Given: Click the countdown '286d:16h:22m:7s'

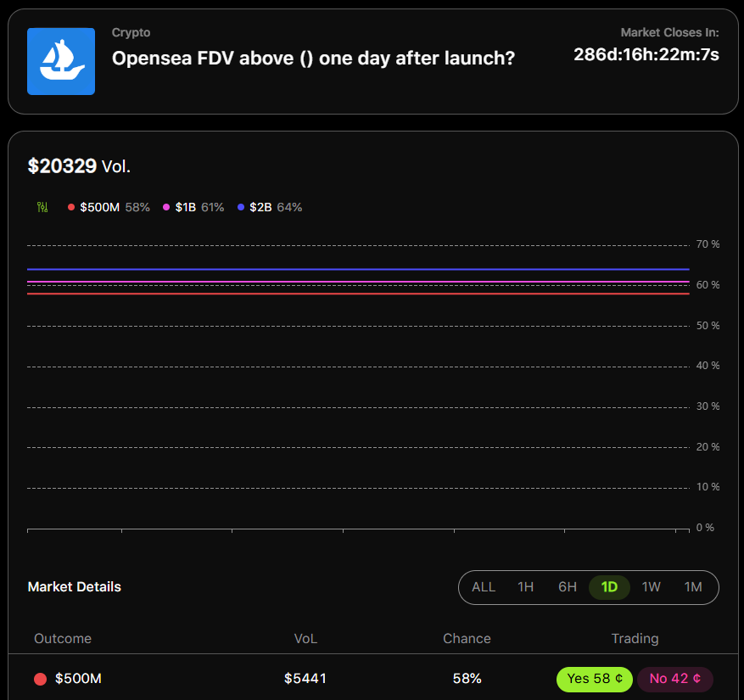Looking at the screenshot, I should coord(646,54).
